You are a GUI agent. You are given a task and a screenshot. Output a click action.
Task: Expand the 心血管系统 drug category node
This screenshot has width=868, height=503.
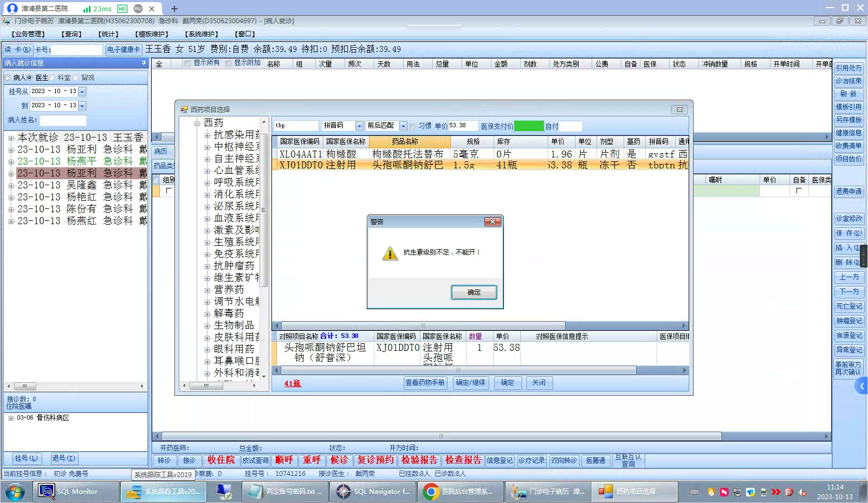point(207,171)
